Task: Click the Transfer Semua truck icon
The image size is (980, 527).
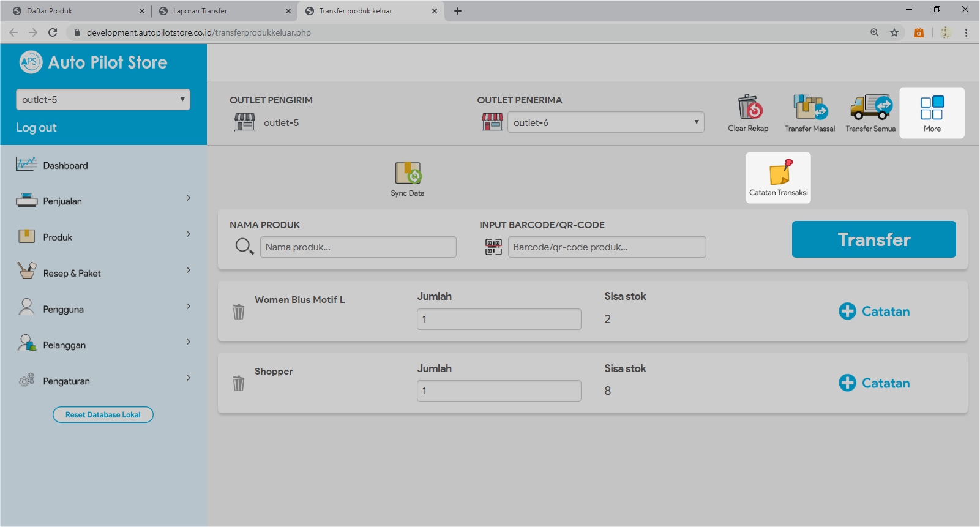Action: (870, 108)
